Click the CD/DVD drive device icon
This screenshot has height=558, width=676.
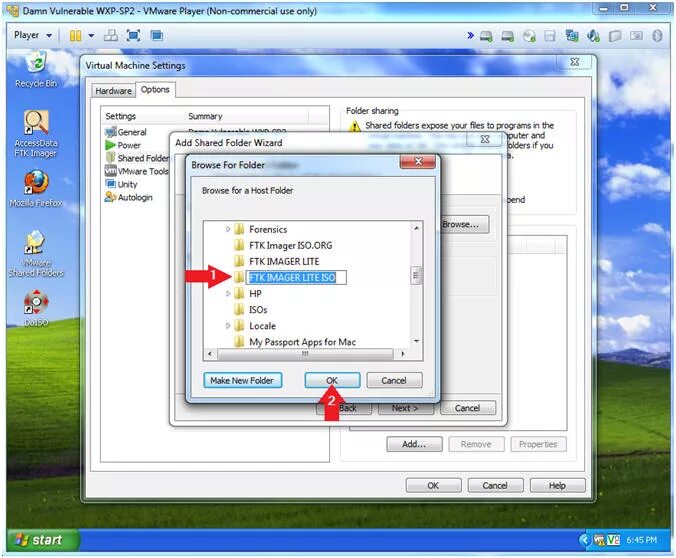pos(529,36)
